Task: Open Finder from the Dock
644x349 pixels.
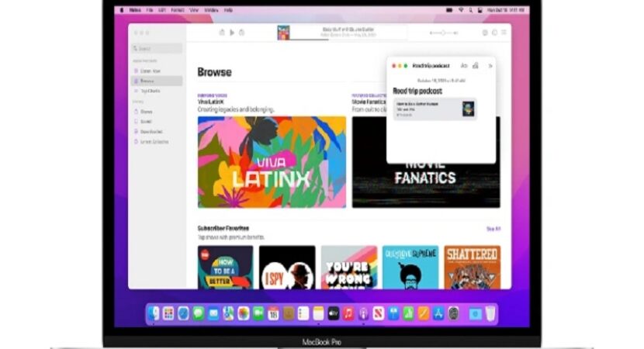Action: tap(153, 313)
